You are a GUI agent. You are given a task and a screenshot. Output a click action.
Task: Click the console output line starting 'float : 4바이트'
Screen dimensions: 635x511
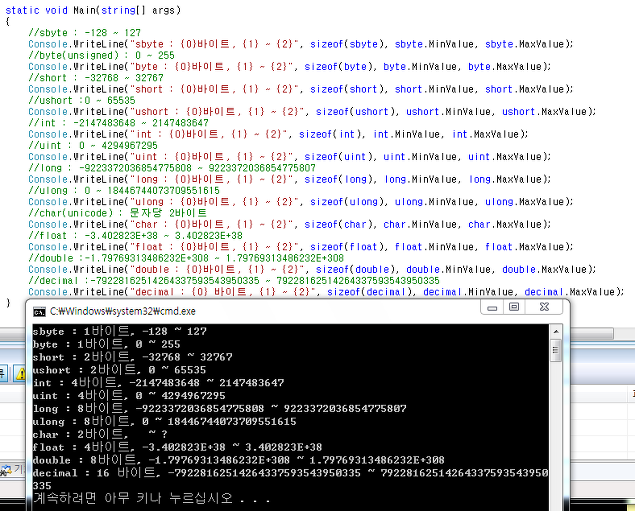[177, 447]
